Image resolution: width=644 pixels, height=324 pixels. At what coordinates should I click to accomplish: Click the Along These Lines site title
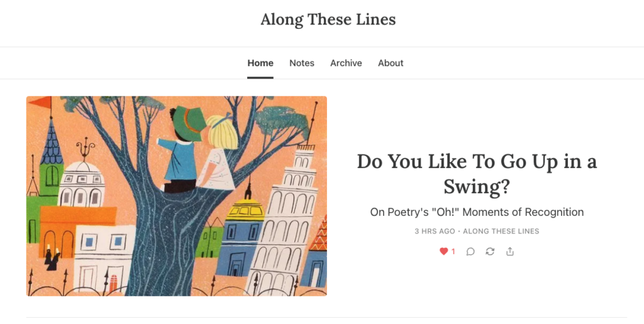pos(328,20)
